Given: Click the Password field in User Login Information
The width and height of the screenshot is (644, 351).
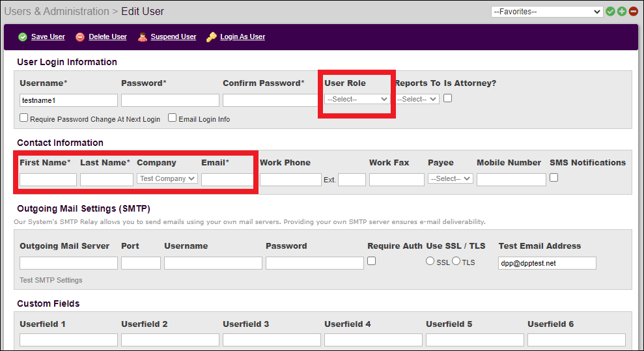Looking at the screenshot, I should 170,100.
